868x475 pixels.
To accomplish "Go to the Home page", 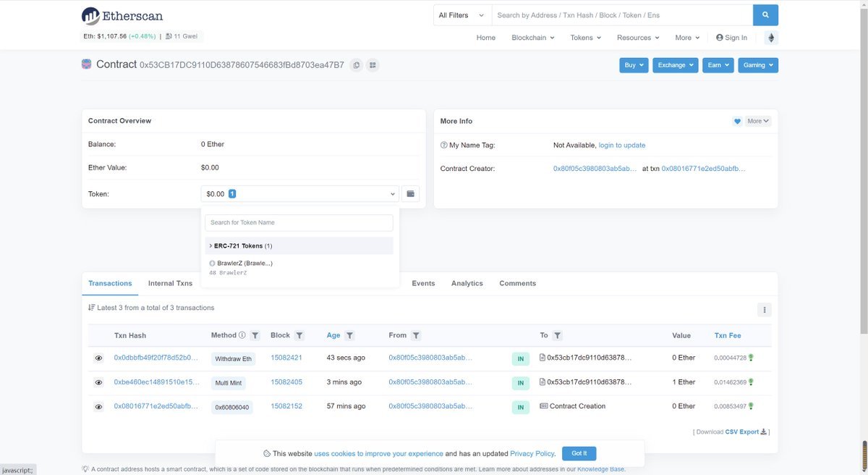I will [486, 38].
